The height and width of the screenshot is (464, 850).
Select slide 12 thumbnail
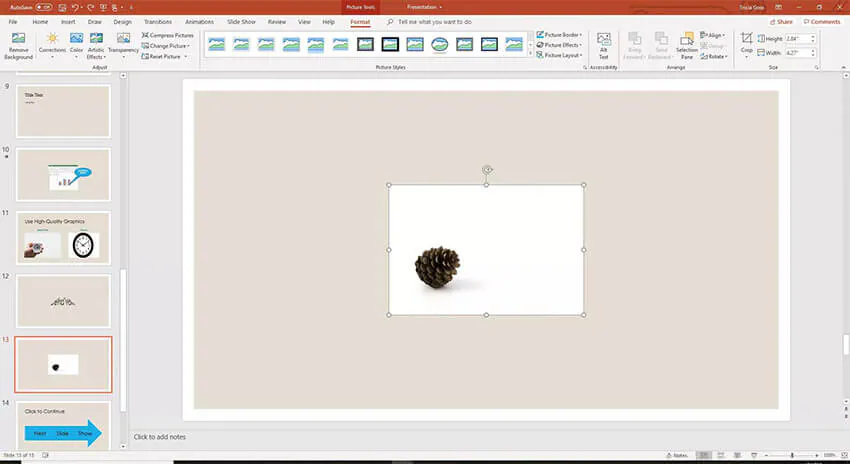point(63,301)
